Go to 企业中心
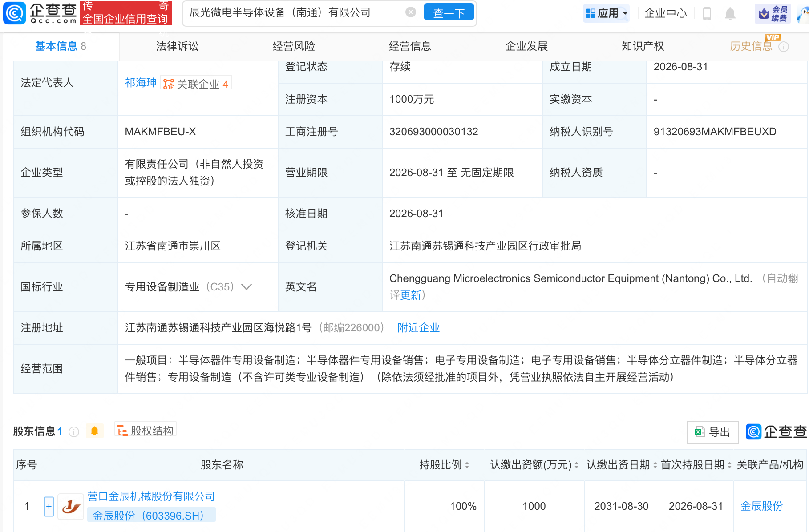 pyautogui.click(x=665, y=13)
